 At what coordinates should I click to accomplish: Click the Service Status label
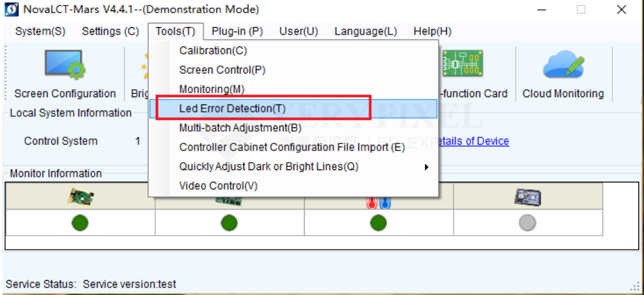click(x=41, y=284)
